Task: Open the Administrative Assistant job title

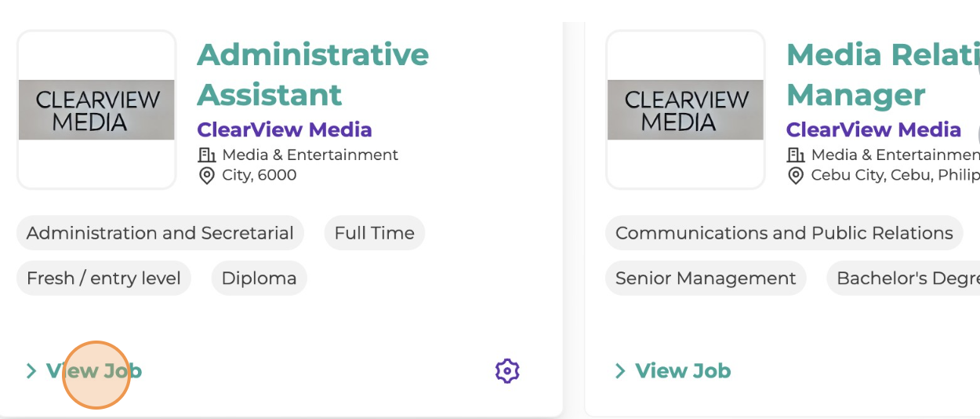Action: (x=313, y=75)
